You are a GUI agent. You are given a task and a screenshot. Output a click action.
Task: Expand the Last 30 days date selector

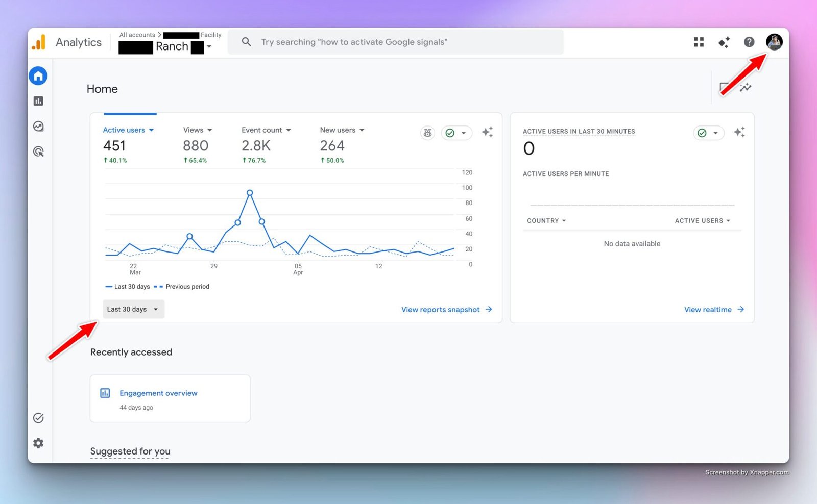[x=133, y=309]
